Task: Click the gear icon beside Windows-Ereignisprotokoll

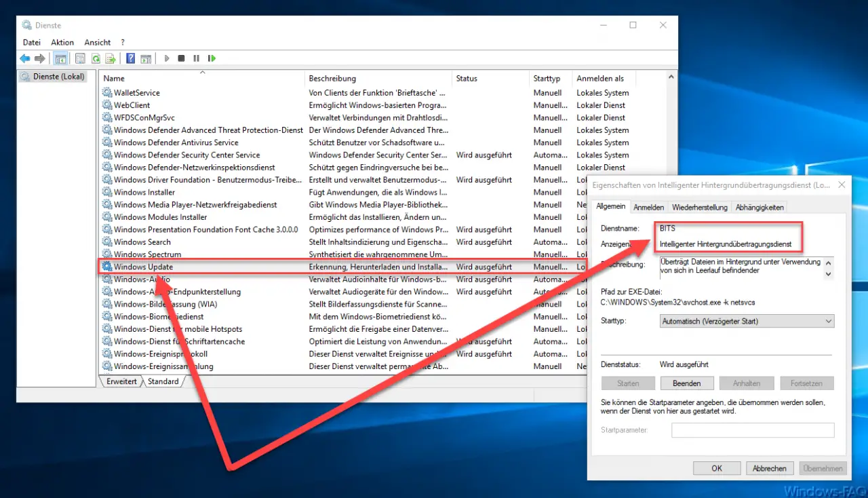Action: click(x=108, y=354)
